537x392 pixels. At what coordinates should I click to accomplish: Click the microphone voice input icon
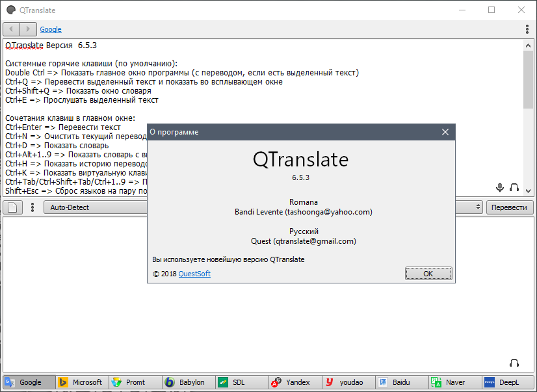click(x=500, y=187)
